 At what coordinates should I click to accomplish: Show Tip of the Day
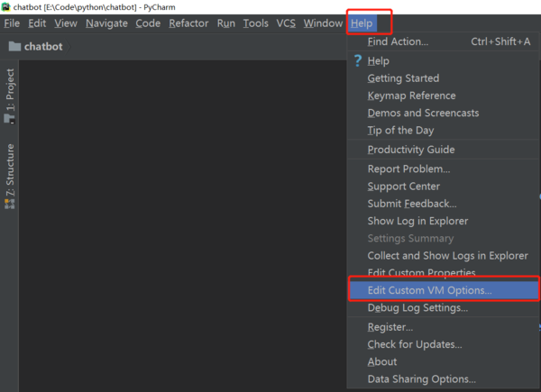[443, 131]
